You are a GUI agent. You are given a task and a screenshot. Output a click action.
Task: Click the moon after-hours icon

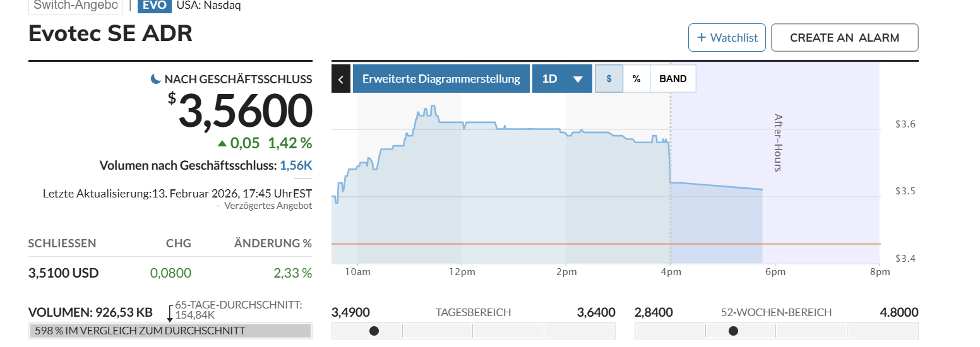(x=155, y=79)
